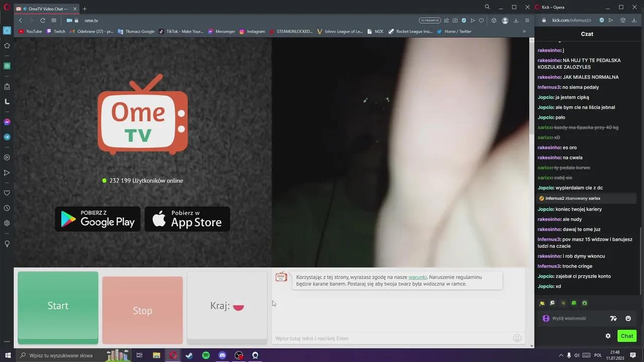Focus the OmeTV chat text input field

tap(392, 338)
